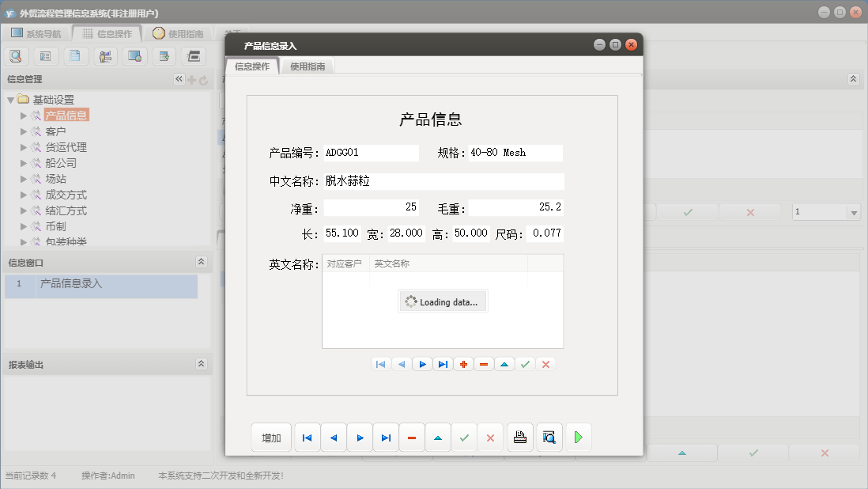Collapse the 信息管理 panel
The image size is (868, 489).
coord(179,79)
